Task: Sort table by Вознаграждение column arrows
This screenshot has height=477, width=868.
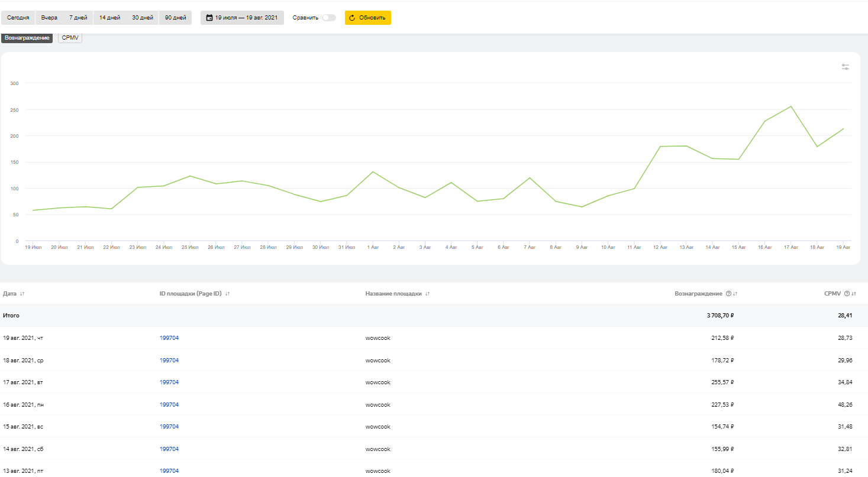Action: point(735,294)
